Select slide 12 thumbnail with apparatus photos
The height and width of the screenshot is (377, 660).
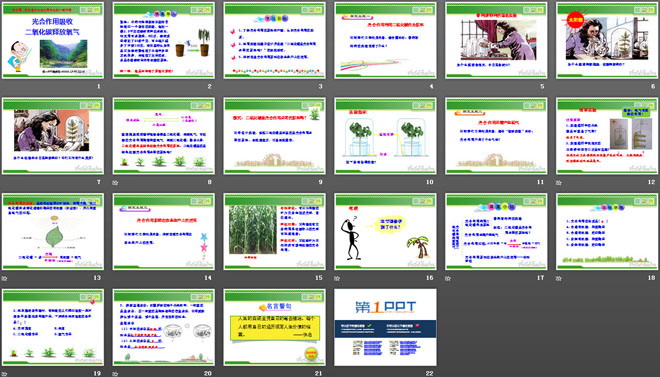click(607, 136)
